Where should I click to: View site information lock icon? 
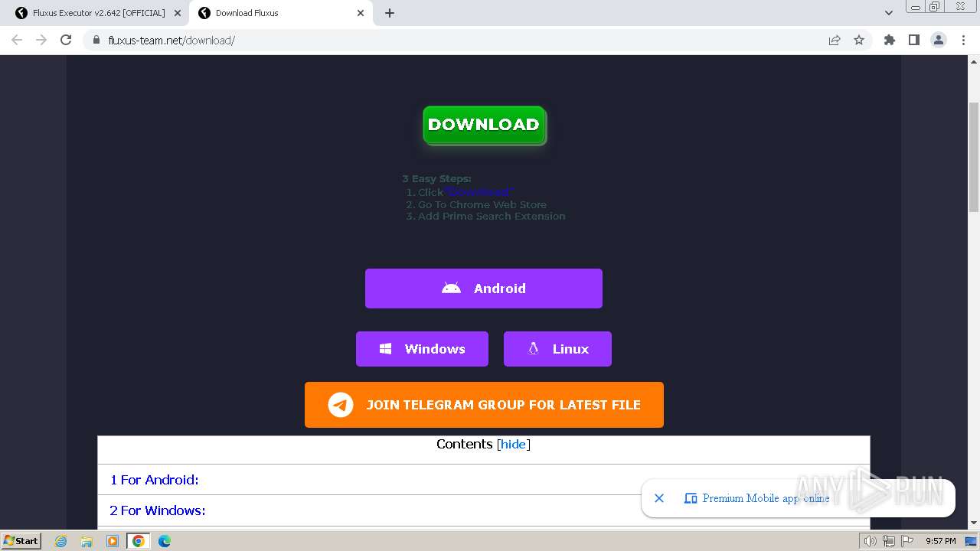click(96, 40)
